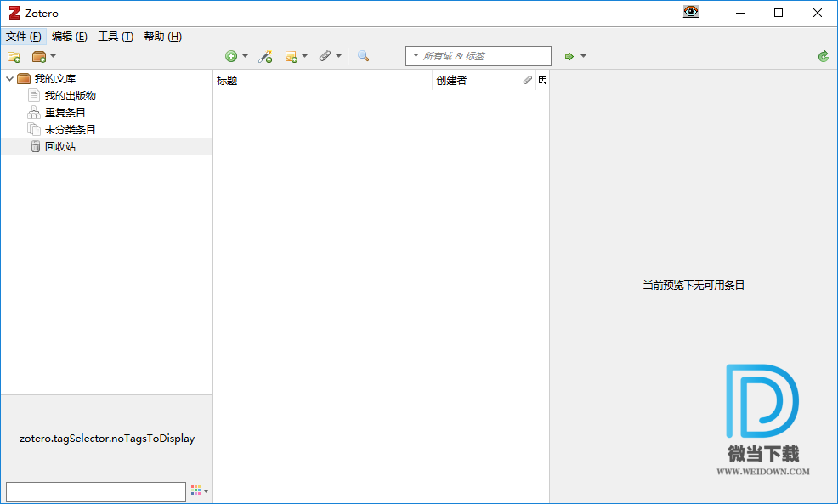Image resolution: width=838 pixels, height=504 pixels.
Task: Open the Locate dropdown arrow
Action: pos(583,56)
